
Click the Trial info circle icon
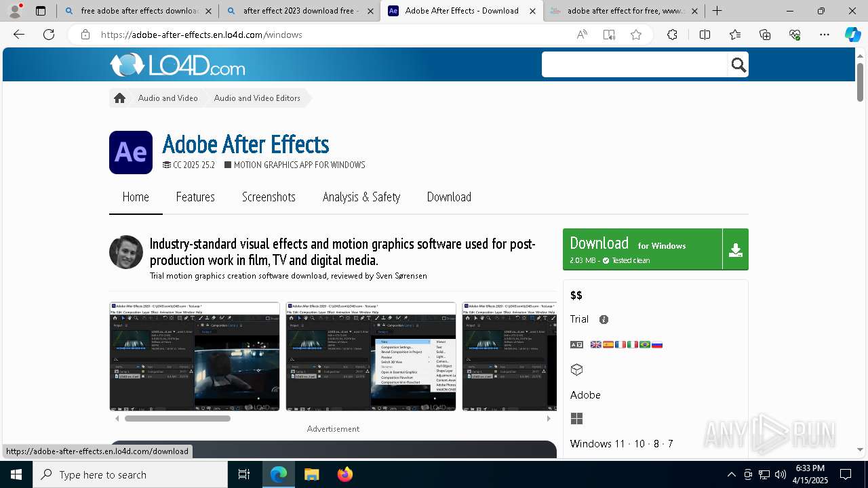(x=604, y=319)
